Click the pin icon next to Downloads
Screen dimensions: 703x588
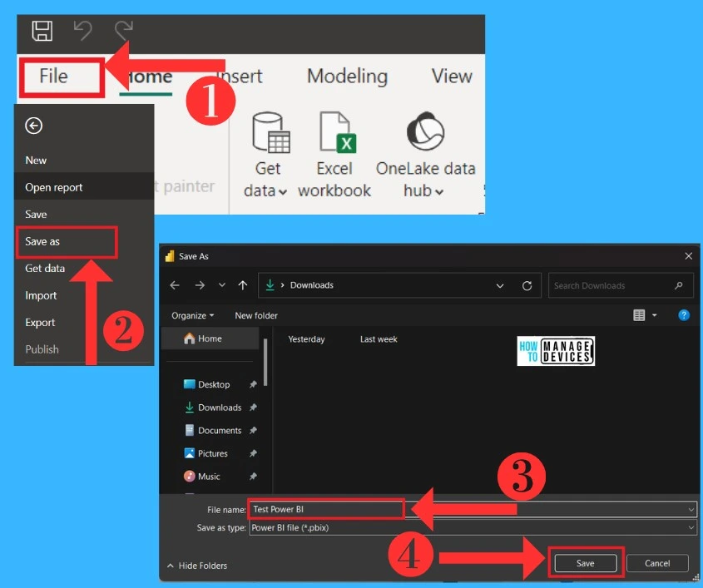tap(253, 408)
